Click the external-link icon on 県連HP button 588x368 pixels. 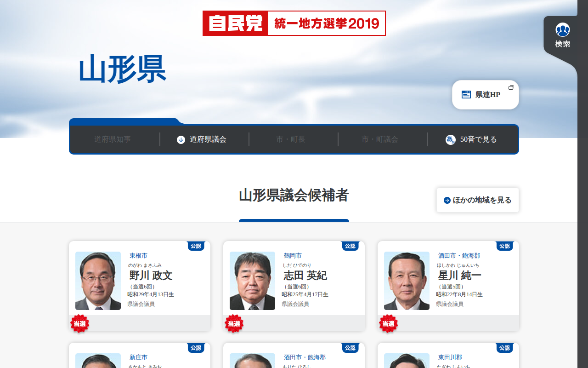[511, 87]
